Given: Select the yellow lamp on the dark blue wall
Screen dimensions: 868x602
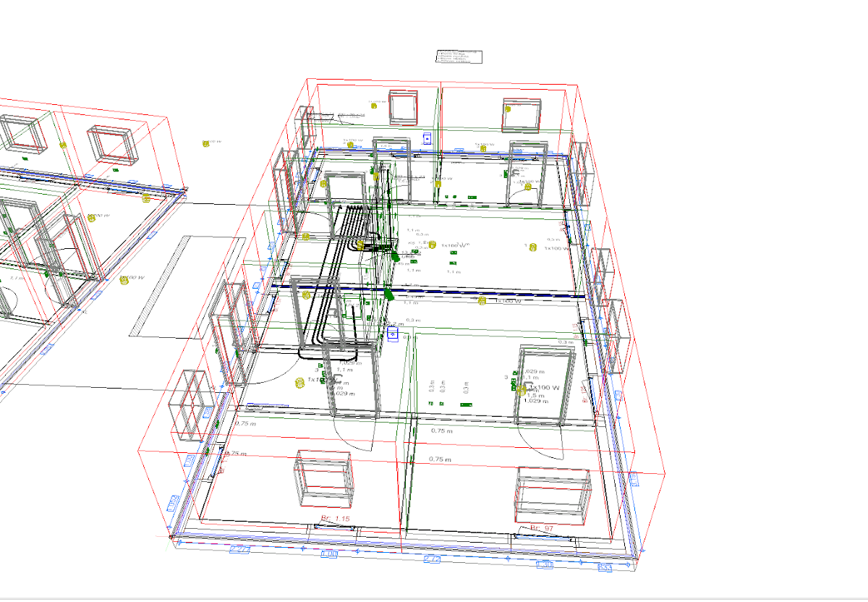Looking at the screenshot, I should tap(482, 300).
